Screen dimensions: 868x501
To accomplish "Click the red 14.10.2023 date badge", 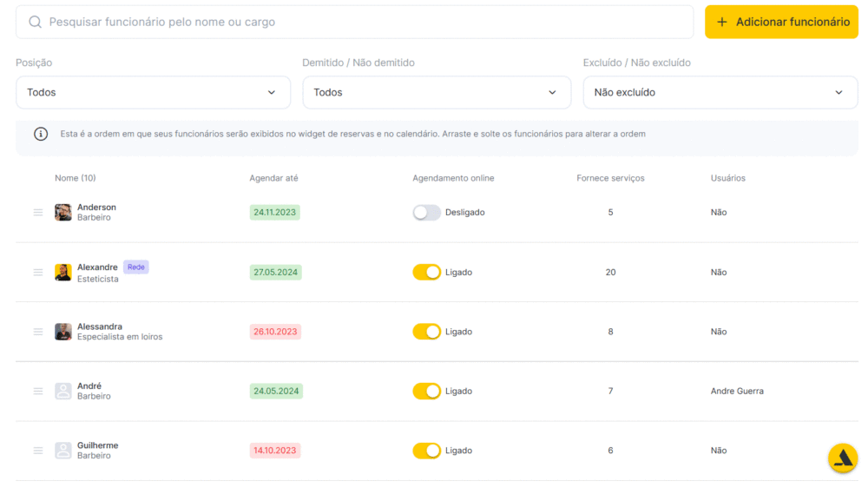I will coord(274,451).
